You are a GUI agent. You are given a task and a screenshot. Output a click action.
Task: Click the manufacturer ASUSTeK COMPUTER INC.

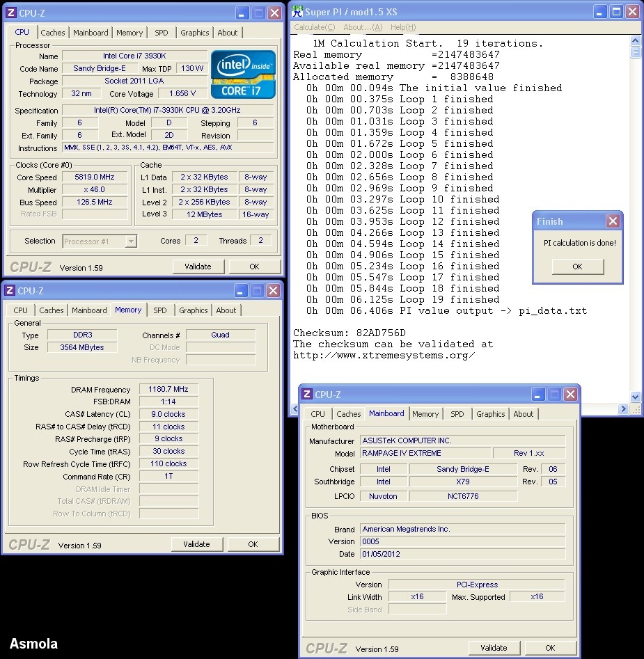coord(462,440)
